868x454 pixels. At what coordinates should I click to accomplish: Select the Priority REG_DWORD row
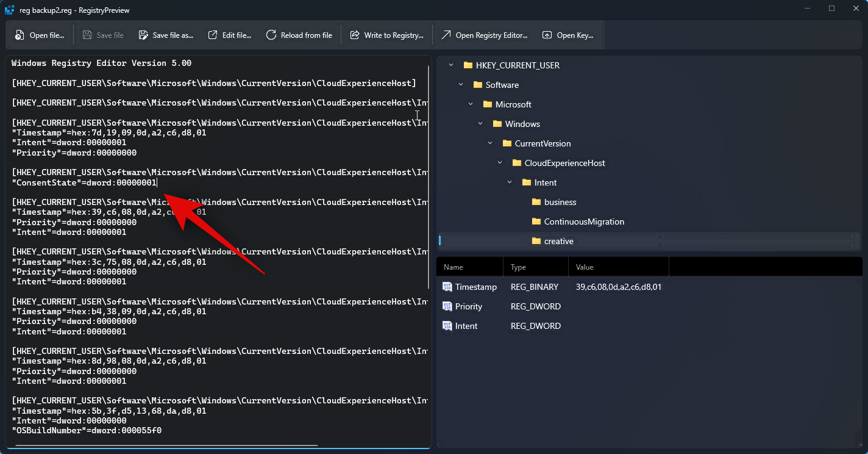coord(468,306)
